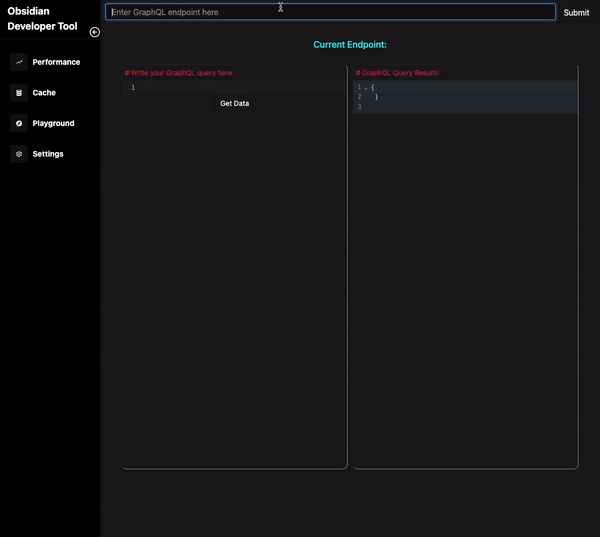Screen dimensions: 600x537
Task: Open the Performance menu item
Action: (x=56, y=62)
